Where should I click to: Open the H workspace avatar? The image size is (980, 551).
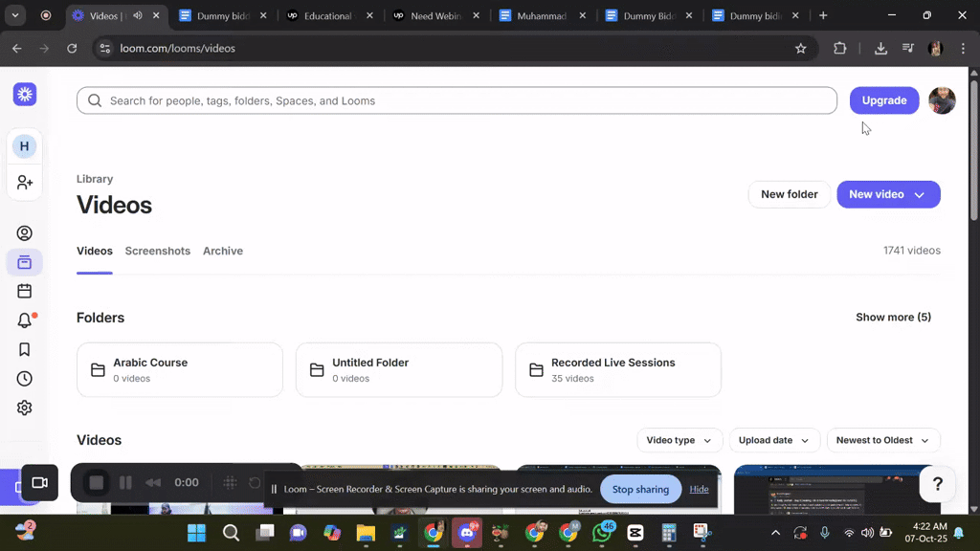[24, 146]
